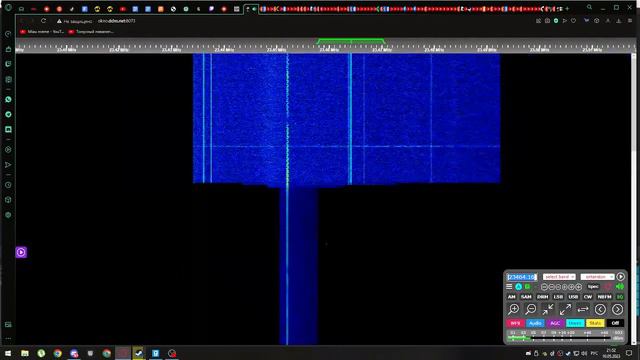Image resolution: width=640 pixels, height=360 pixels.
Task: Click the snapshot camera icon in toolbar
Action: [x=547, y=21]
